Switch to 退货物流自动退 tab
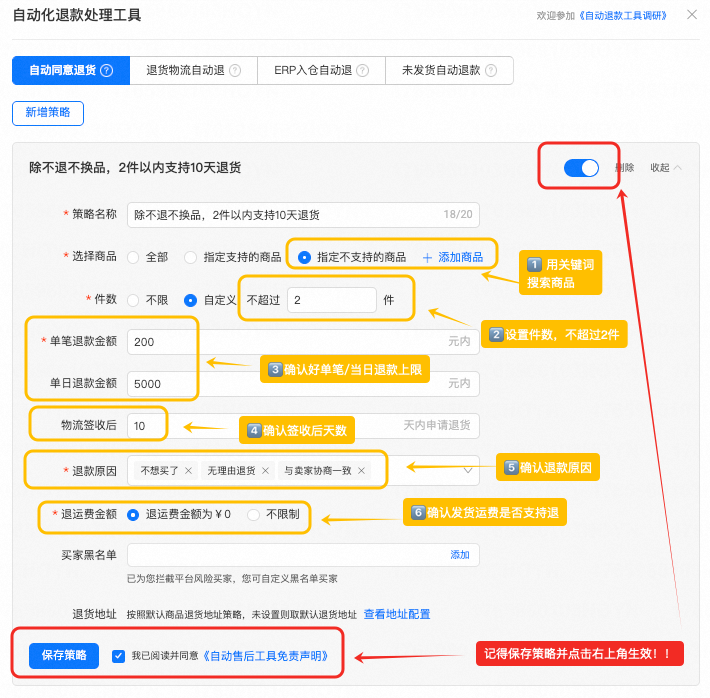Screen dimensions: 710x698 coord(184,71)
